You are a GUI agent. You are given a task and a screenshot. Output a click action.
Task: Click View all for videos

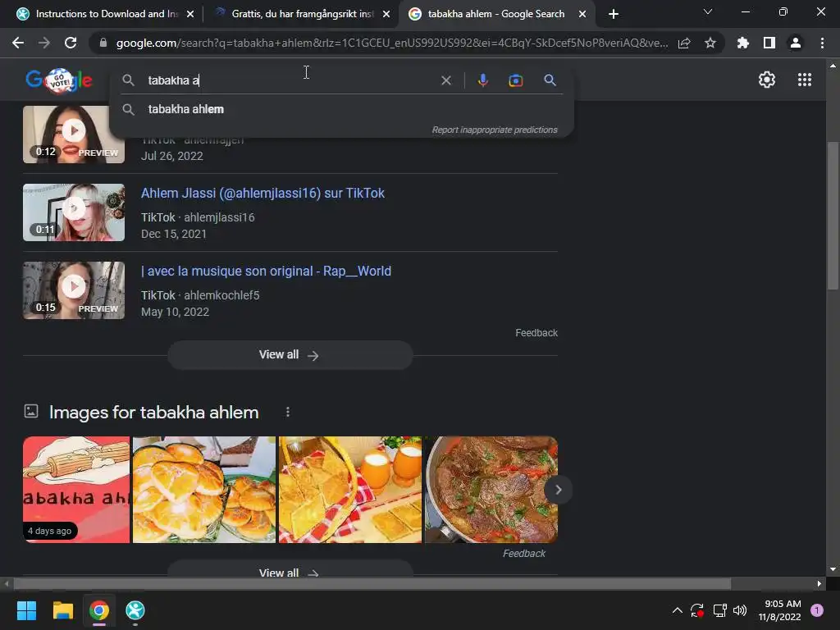[x=290, y=354]
